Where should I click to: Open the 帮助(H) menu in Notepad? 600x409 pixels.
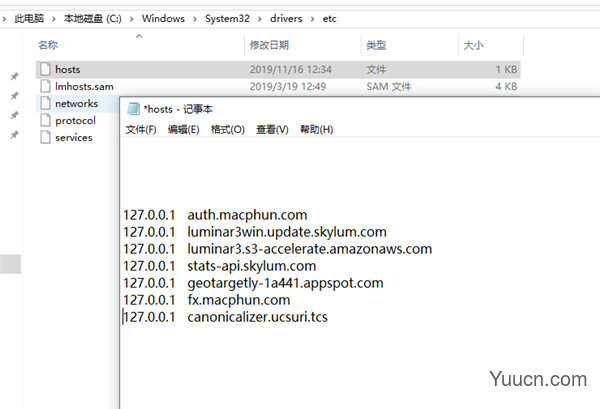316,130
